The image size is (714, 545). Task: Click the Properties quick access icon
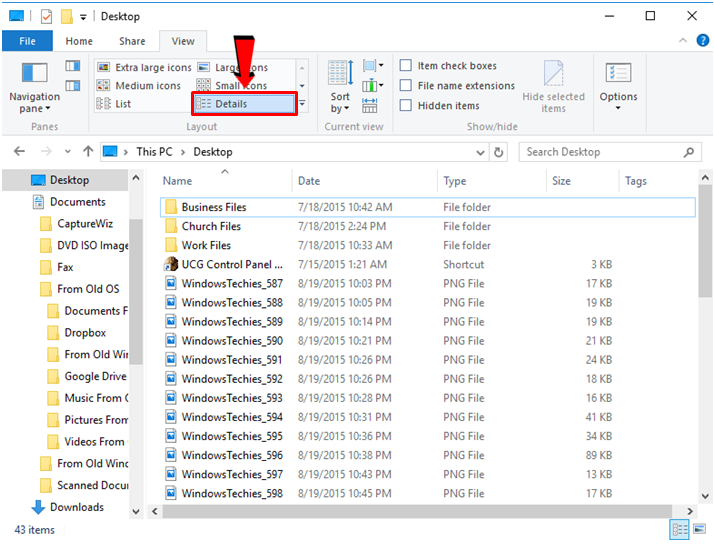[x=46, y=17]
